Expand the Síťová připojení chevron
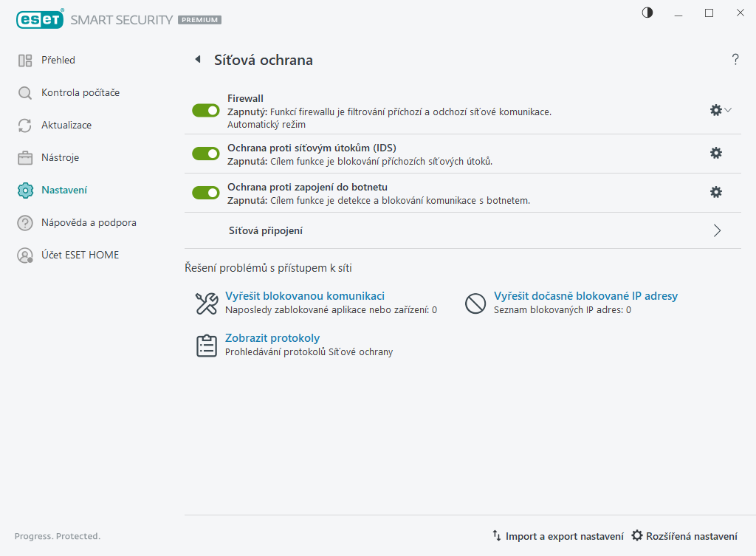756x556 pixels. pos(717,230)
